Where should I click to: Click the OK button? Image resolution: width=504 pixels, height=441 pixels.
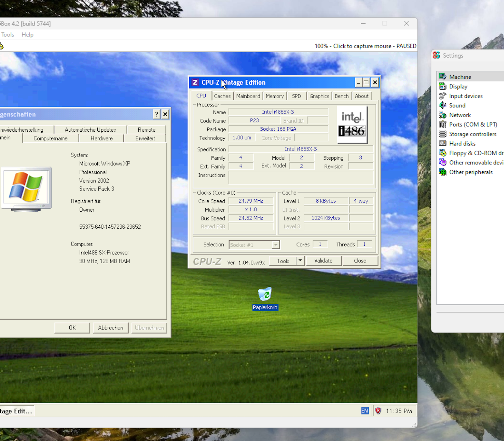pos(72,328)
